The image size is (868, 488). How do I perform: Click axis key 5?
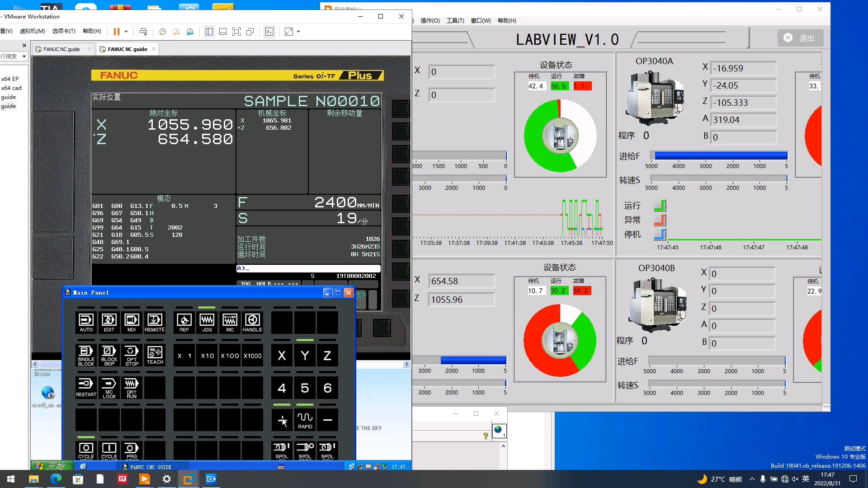[305, 388]
